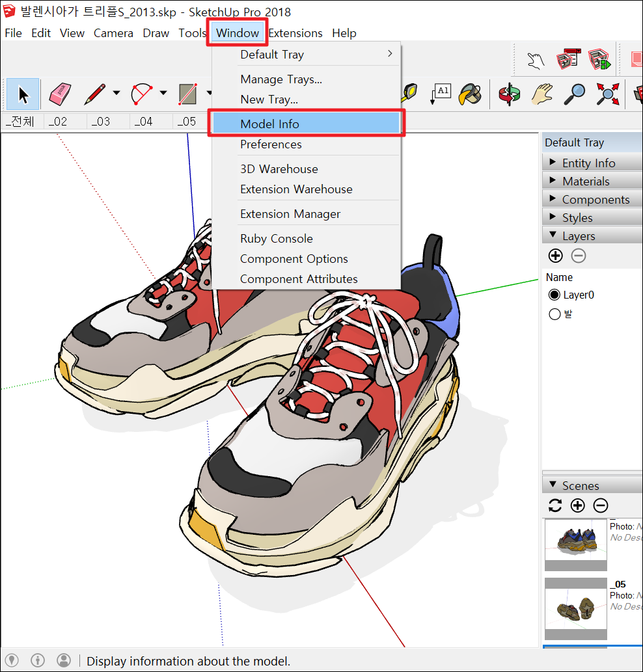
Task: Click the red cube with green arrow icon
Action: [x=599, y=59]
